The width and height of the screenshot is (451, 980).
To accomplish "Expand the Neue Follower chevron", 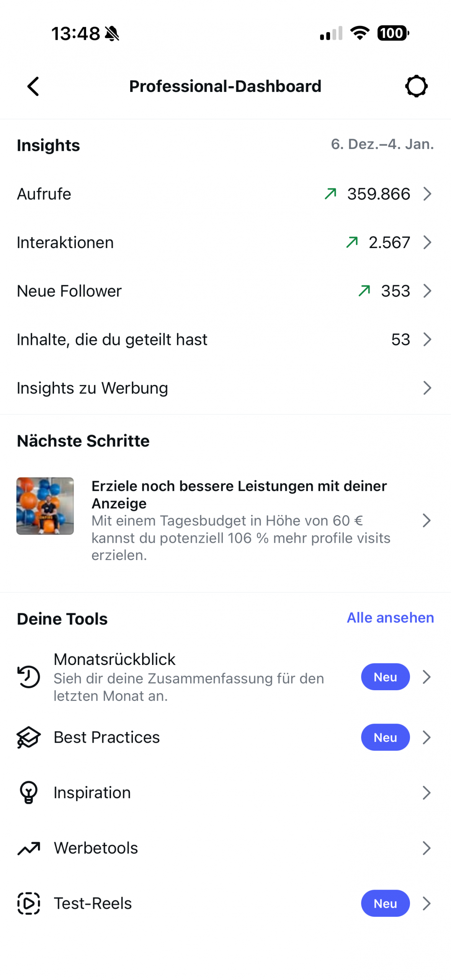I will pos(427,291).
